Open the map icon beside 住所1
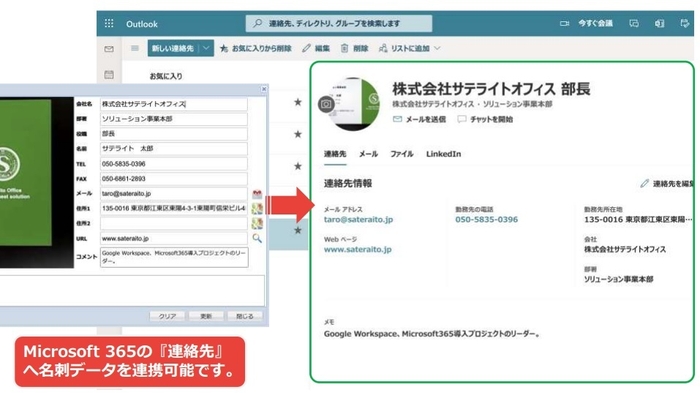This screenshot has width=700, height=393. coord(257,209)
